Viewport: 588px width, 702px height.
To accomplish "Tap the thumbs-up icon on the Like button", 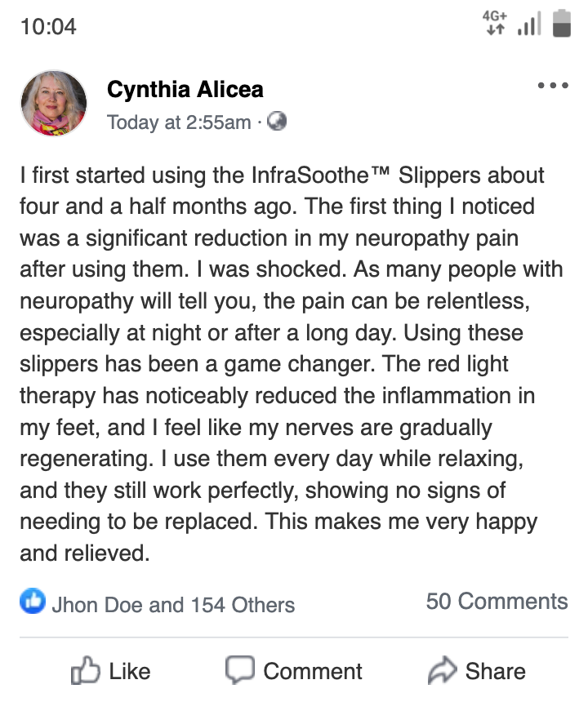I will [x=85, y=671].
